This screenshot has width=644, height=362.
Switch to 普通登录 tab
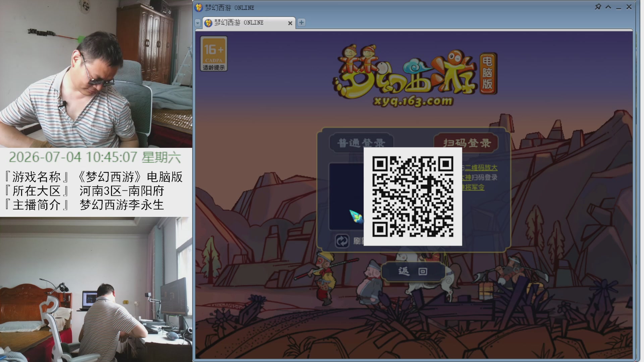click(361, 143)
